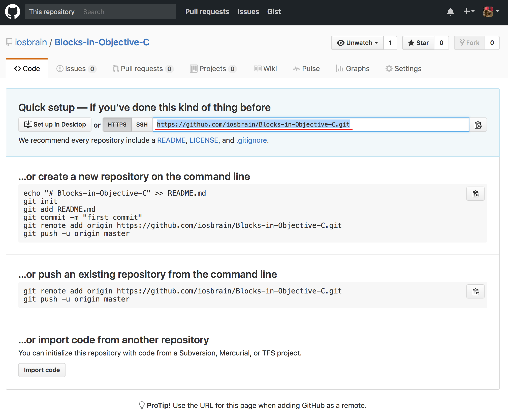Viewport: 508px width, 420px height.
Task: Switch to the Graphs tab
Action: (353, 69)
